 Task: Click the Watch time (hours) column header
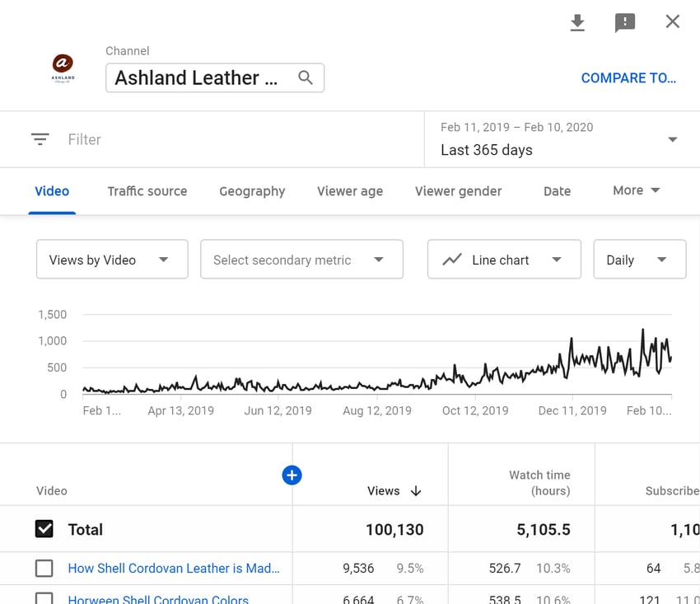tap(539, 483)
